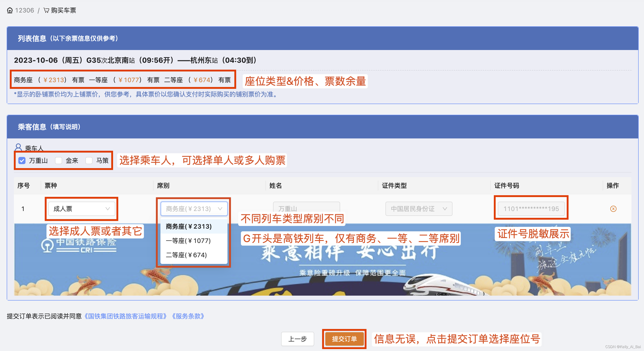The width and height of the screenshot is (644, 351).
Task: Check passenger 金来
Action: tap(59, 161)
